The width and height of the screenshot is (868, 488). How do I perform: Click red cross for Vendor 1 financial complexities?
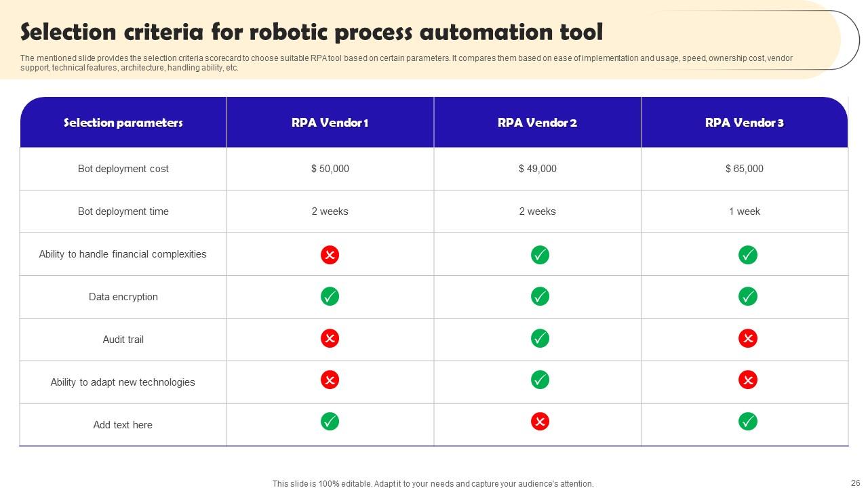coord(330,255)
